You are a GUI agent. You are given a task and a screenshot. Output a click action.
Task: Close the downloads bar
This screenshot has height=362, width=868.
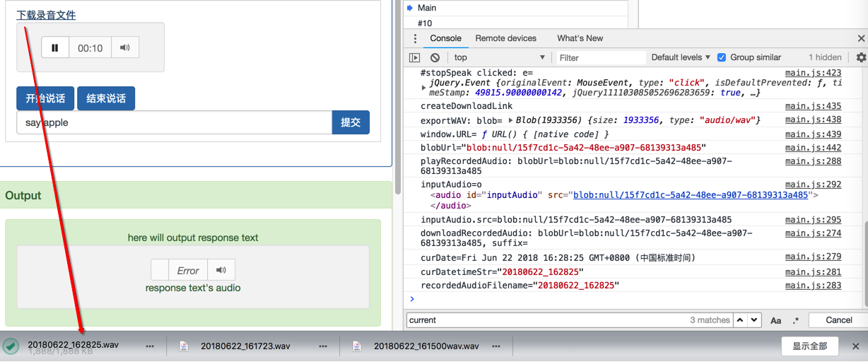click(x=855, y=346)
